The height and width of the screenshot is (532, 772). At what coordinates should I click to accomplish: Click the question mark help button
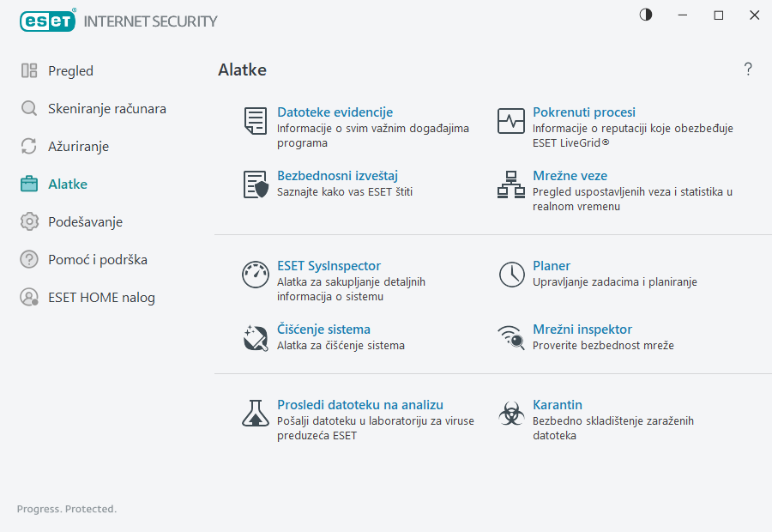748,70
